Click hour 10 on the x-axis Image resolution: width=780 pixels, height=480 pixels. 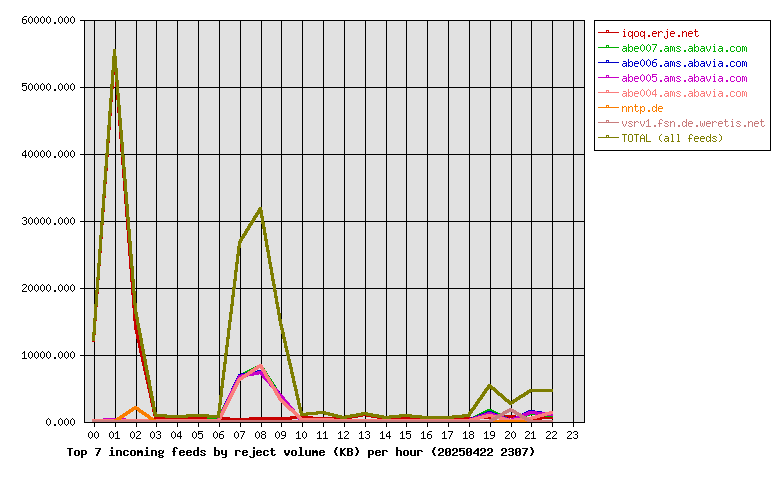[301, 435]
